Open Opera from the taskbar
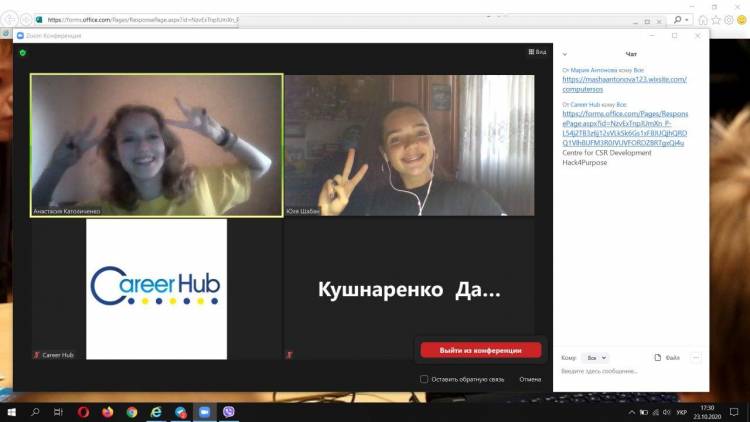750x422 pixels. click(83, 411)
